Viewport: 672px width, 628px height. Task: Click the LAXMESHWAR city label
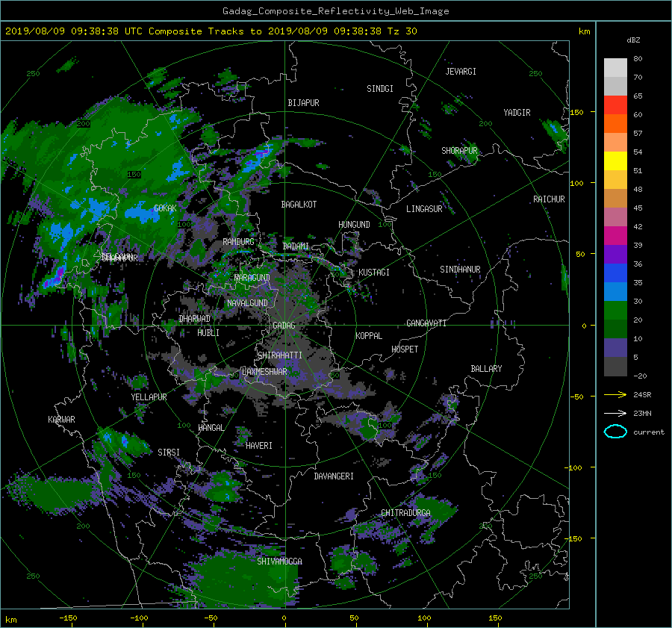point(264,372)
